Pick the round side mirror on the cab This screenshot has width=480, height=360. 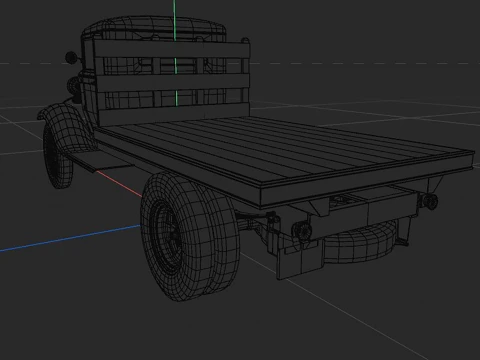[x=71, y=57]
